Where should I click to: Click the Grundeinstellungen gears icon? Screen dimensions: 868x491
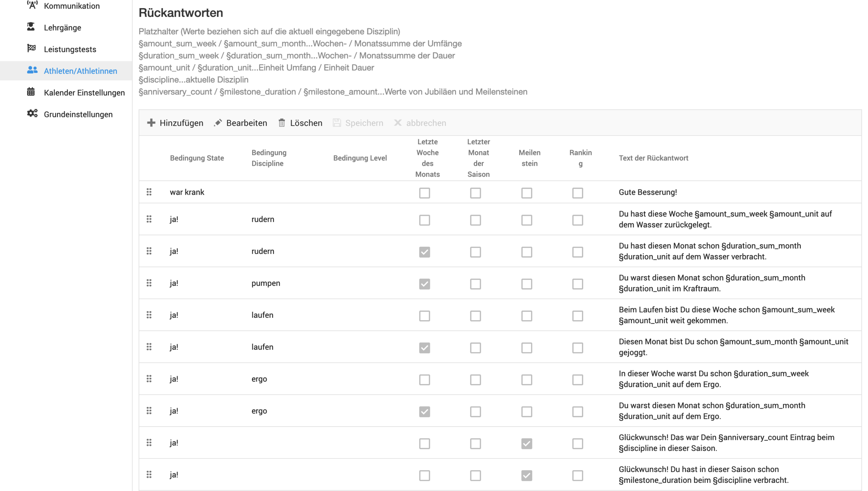point(32,114)
